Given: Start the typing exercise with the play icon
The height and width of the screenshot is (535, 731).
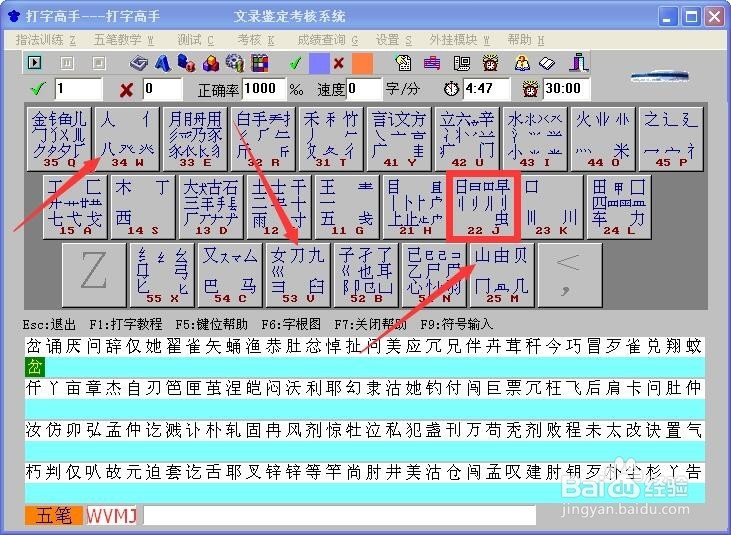Looking at the screenshot, I should 34,62.
